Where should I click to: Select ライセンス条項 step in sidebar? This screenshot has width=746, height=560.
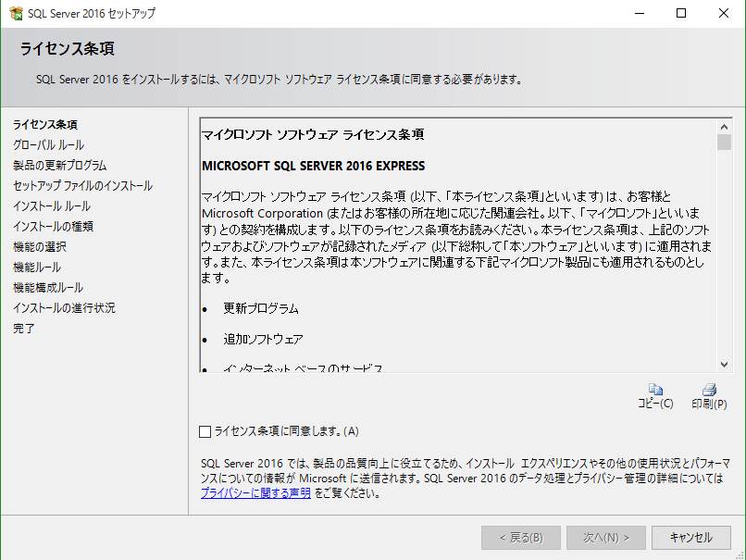click(44, 124)
